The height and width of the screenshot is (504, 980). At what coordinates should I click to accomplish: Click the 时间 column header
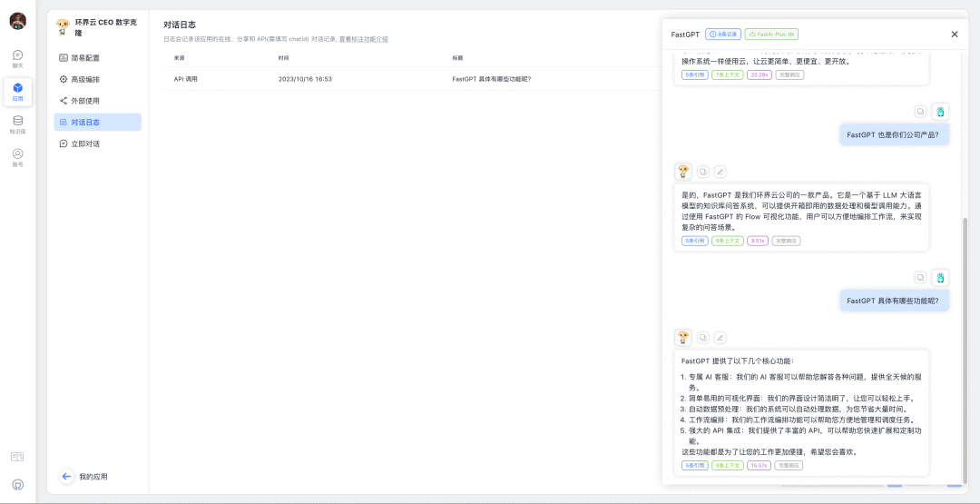[284, 57]
